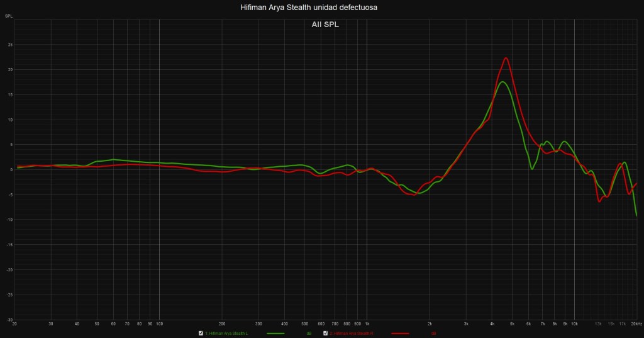Screen dimensions: 644x338
Task: Click the 20kHz label on frequency axis
Action: point(636,323)
